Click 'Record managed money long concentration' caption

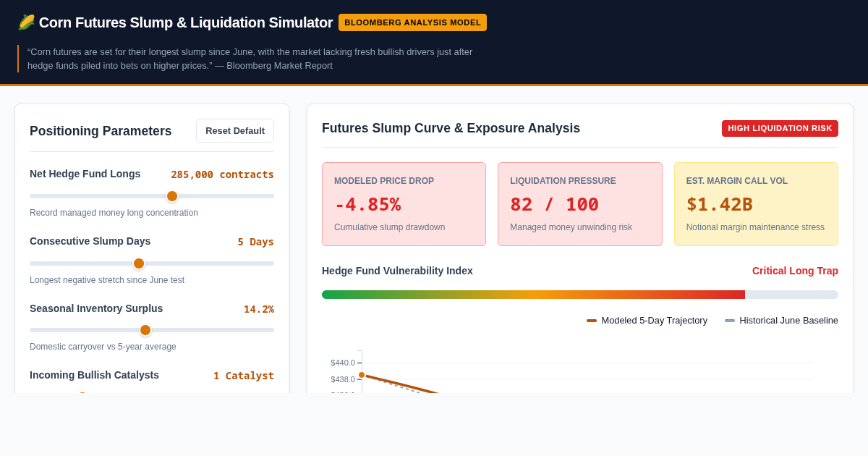[x=114, y=213]
